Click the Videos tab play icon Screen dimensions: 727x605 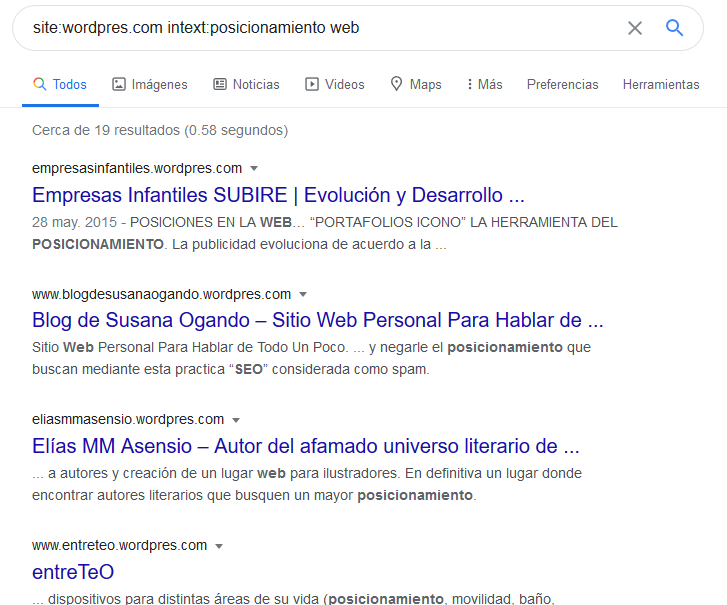tap(312, 85)
